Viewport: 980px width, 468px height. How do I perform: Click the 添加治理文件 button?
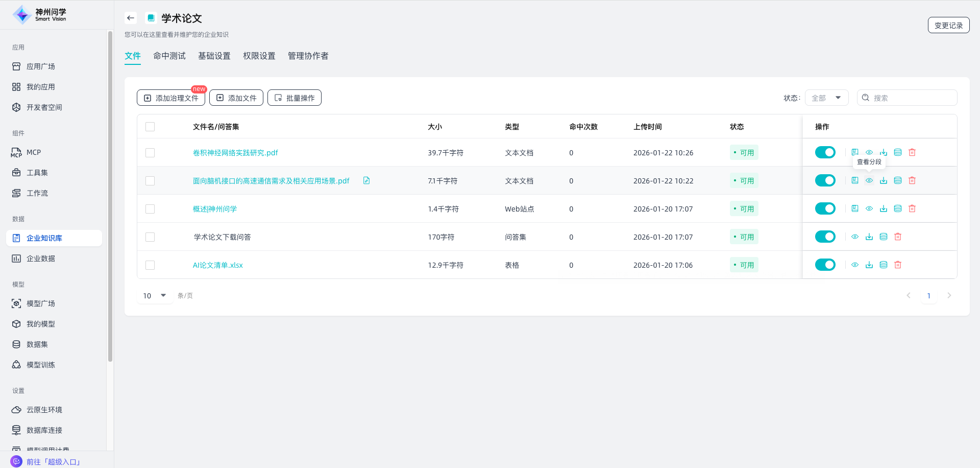171,98
